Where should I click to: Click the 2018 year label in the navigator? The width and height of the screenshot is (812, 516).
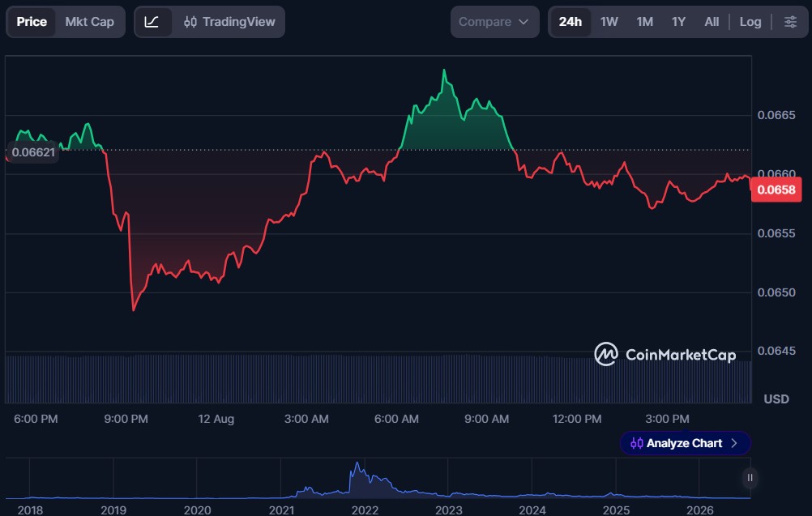click(30, 510)
